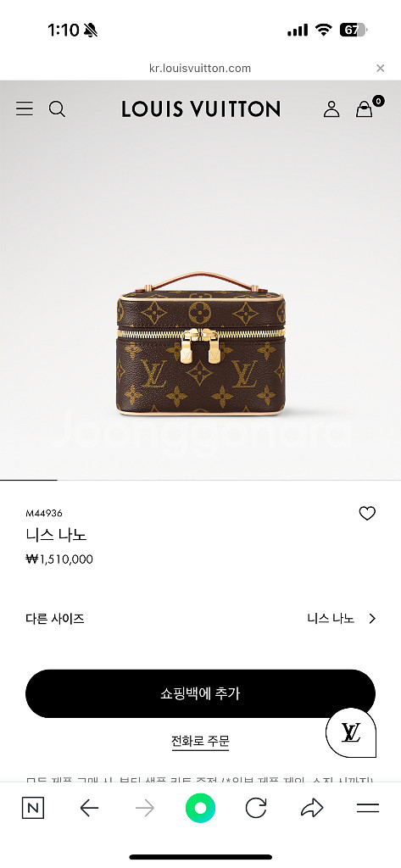Open the hamburger menu icon

click(25, 108)
